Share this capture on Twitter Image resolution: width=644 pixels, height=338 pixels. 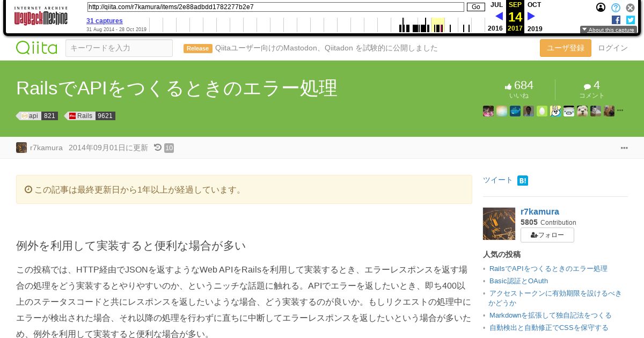pyautogui.click(x=631, y=20)
